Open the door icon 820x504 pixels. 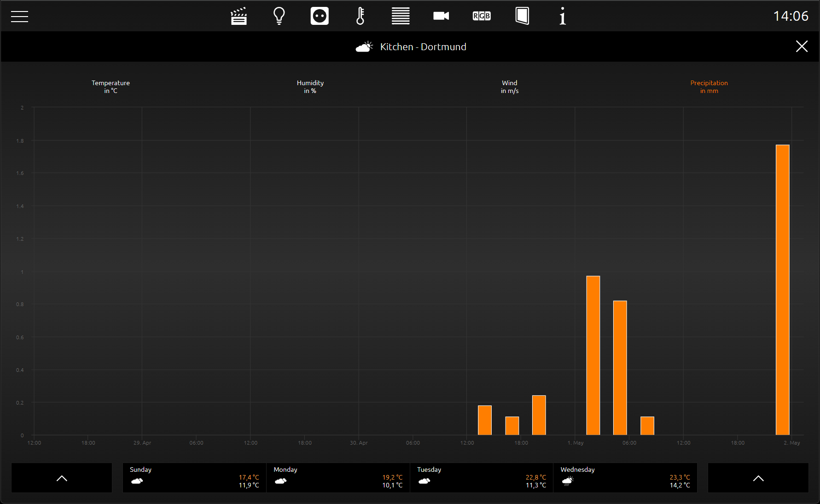tap(522, 16)
